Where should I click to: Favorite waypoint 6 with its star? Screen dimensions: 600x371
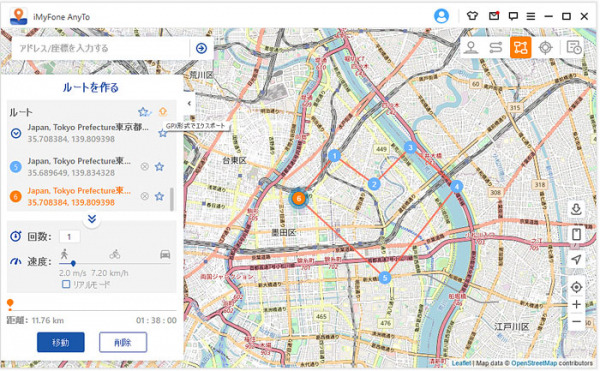pyautogui.click(x=160, y=197)
